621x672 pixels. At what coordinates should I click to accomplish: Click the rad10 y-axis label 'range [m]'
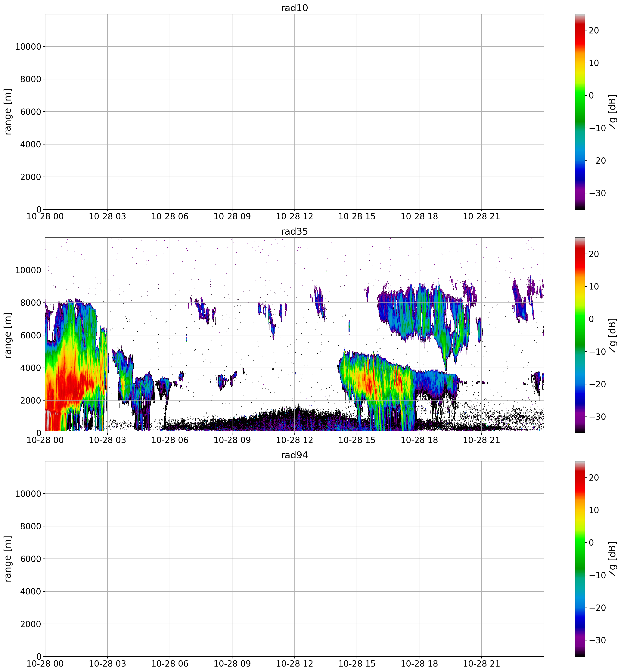(8, 112)
